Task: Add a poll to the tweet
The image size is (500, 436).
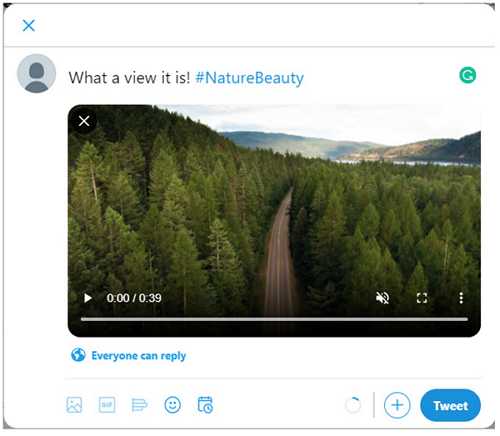Action: 139,405
